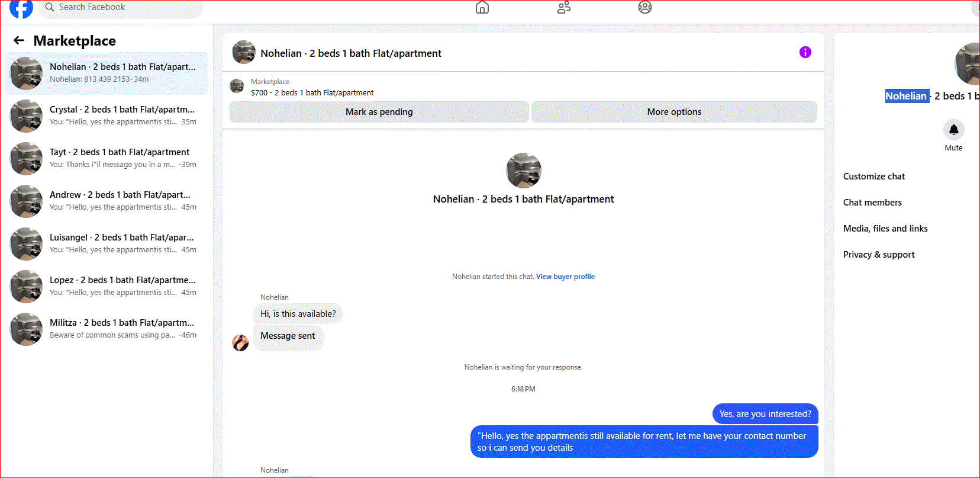Mute the chat with bell icon

[x=954, y=130]
